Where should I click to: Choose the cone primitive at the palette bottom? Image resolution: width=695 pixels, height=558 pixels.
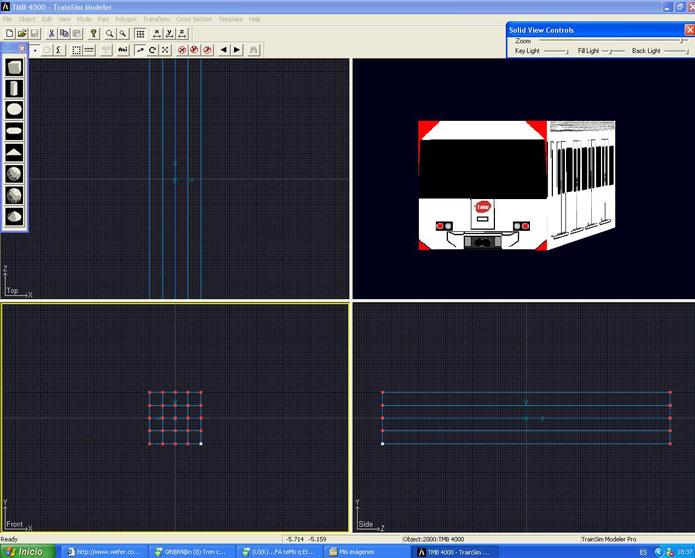[15, 216]
